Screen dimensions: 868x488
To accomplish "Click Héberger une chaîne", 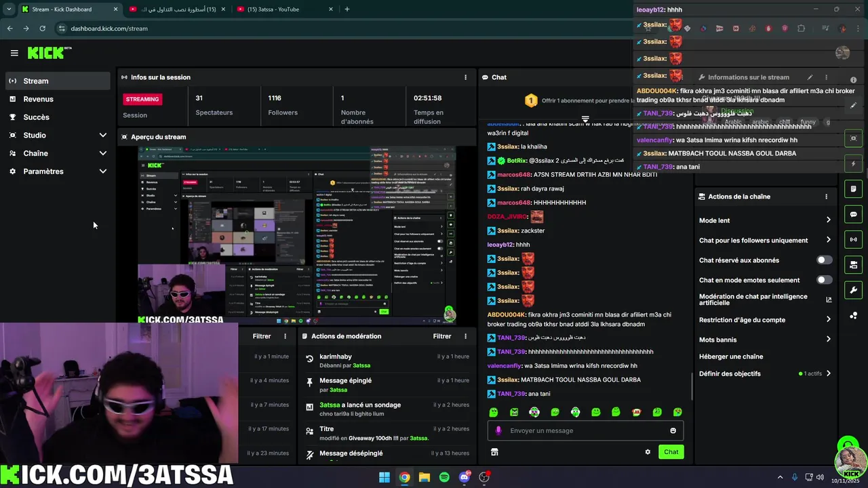I will pyautogui.click(x=731, y=357).
